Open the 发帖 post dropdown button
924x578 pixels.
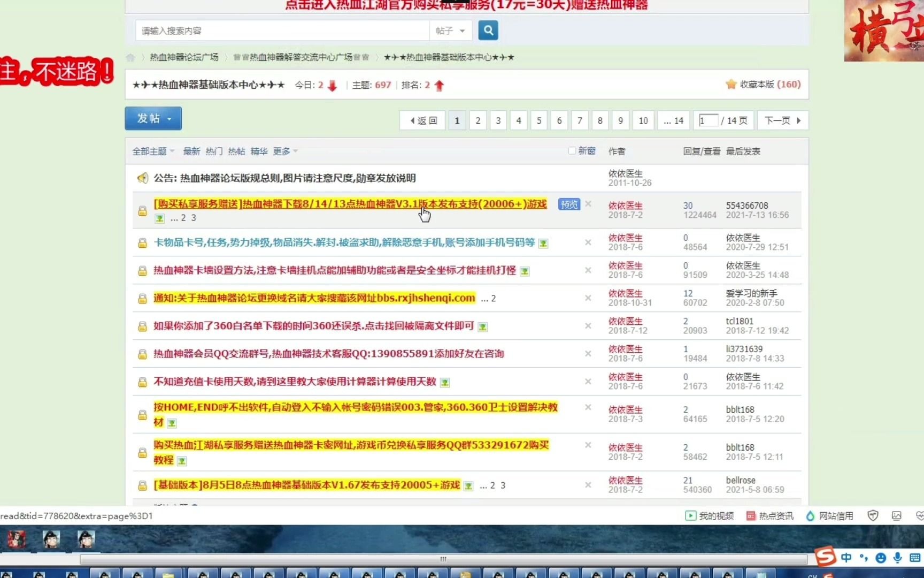tap(153, 118)
